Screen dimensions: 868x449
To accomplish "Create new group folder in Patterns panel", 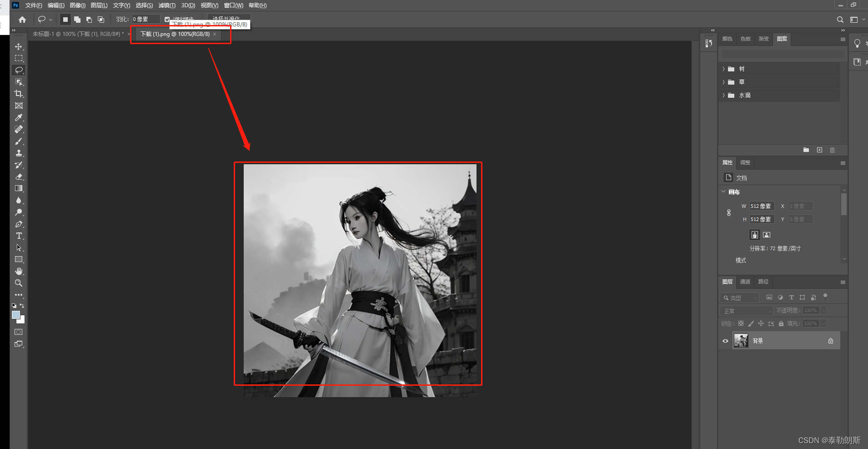I will tap(806, 150).
